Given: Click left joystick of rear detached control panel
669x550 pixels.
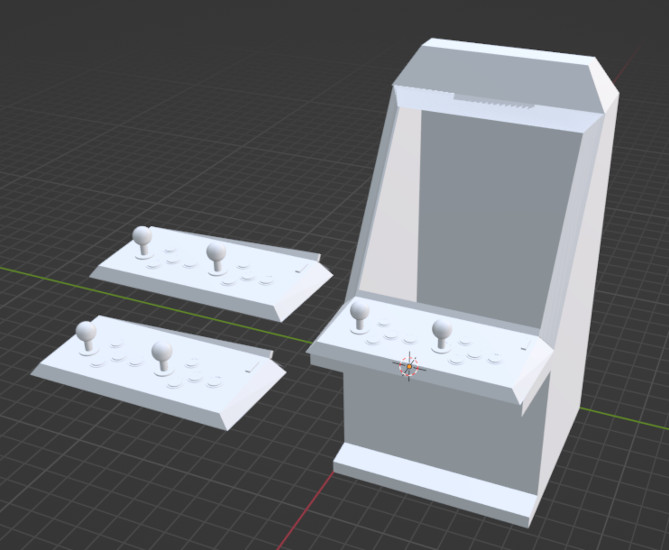Looking at the screenshot, I should 144,239.
